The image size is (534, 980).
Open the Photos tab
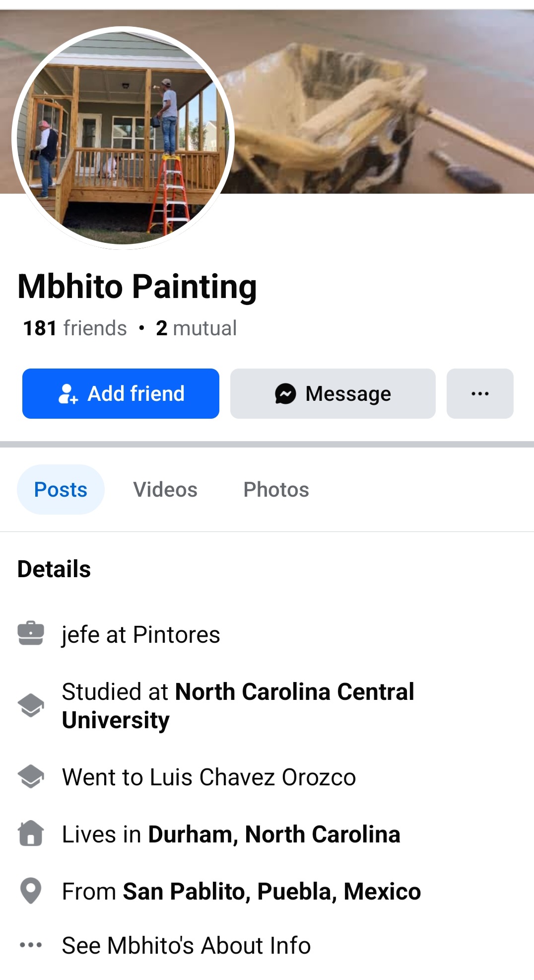[276, 490]
